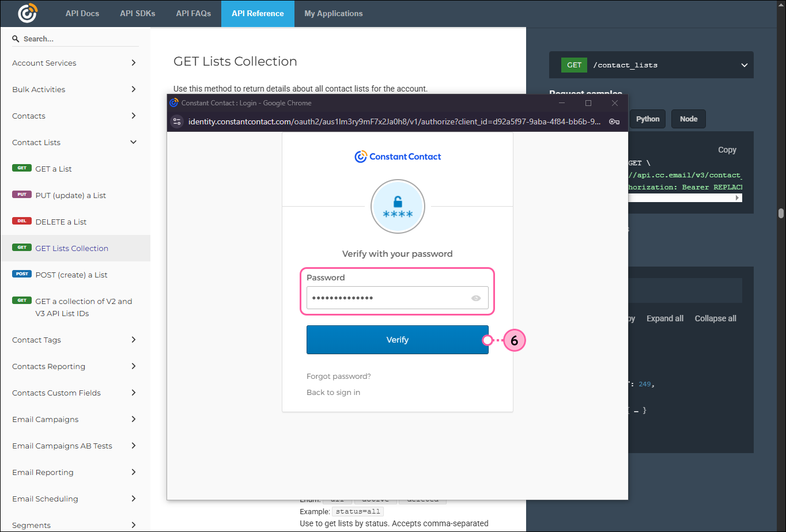Open PUT (update) a List endpoint

(x=75, y=195)
